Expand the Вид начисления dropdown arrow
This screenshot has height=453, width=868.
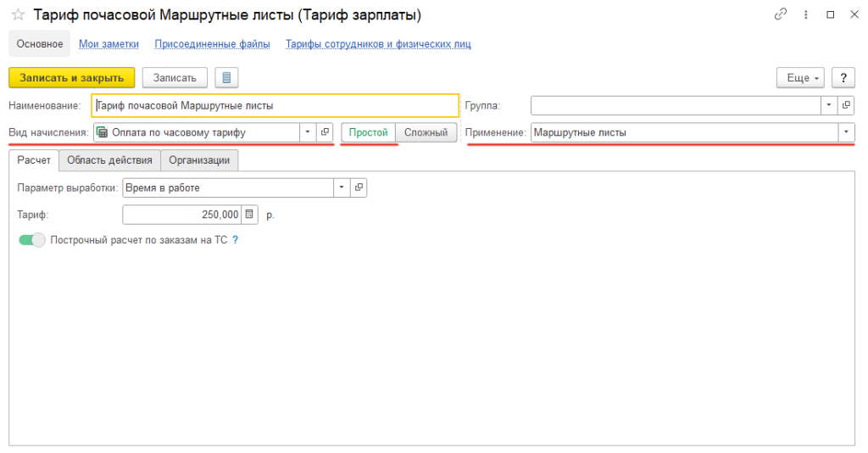tap(307, 132)
